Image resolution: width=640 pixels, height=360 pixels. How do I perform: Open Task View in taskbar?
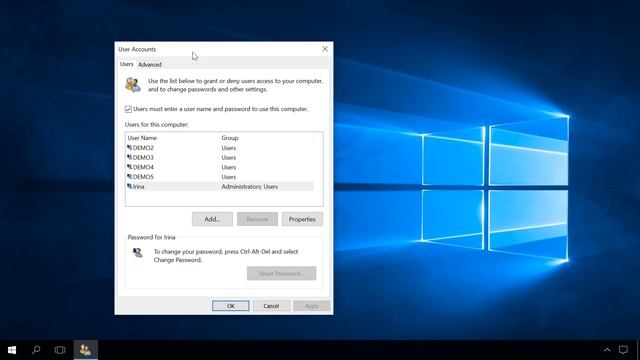tap(60, 350)
